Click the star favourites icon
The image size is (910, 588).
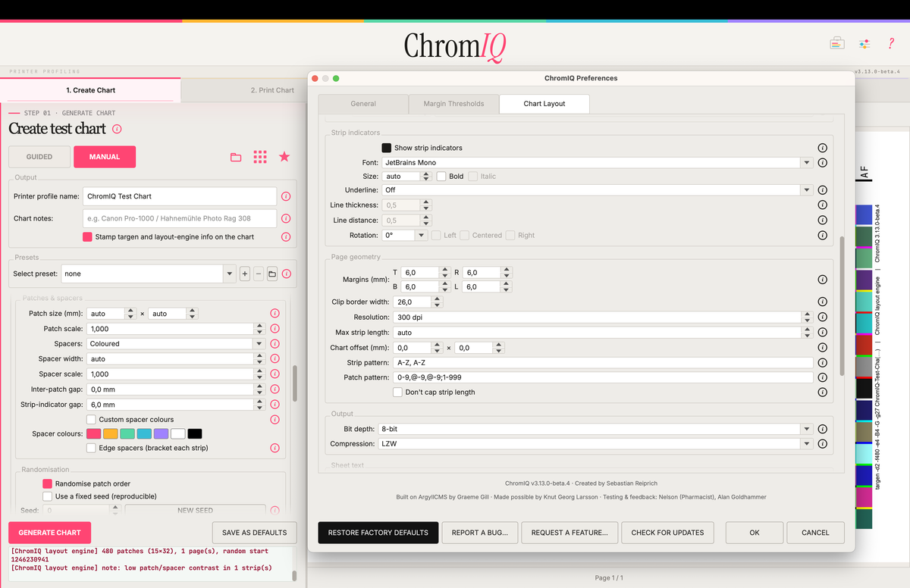284,157
